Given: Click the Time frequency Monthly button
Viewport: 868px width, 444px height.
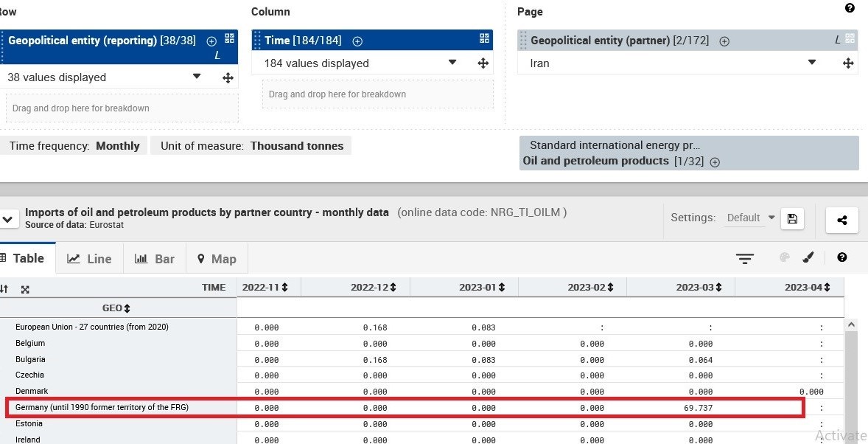Looking at the screenshot, I should coord(74,146).
